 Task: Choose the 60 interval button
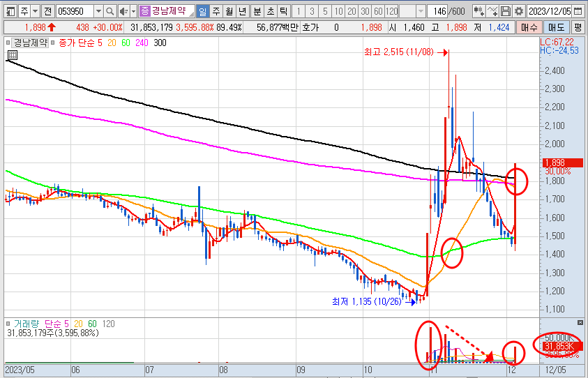[378, 11]
